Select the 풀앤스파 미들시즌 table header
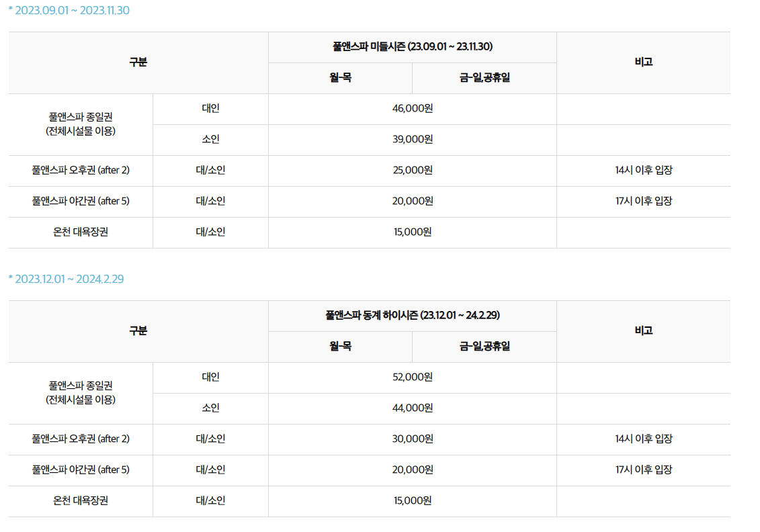Screen dimensions: 760x532 click(412, 47)
